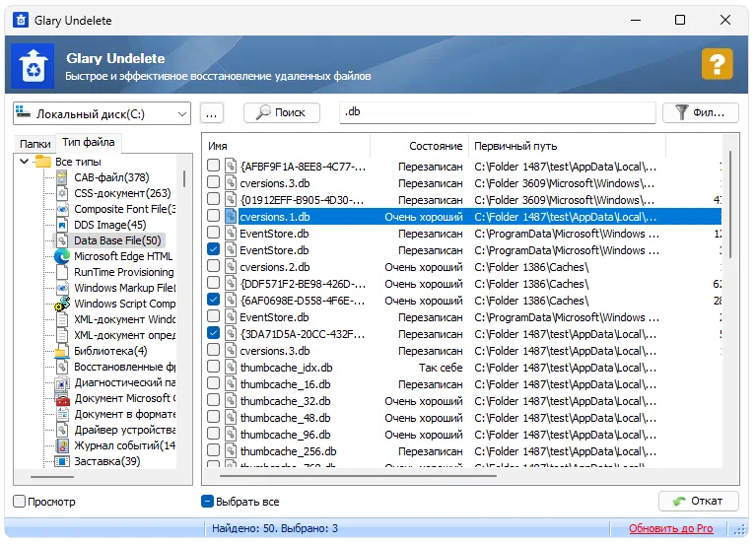Click the file icon of cversions.1.db
Viewport: 756px width, 544px height.
pyautogui.click(x=231, y=217)
